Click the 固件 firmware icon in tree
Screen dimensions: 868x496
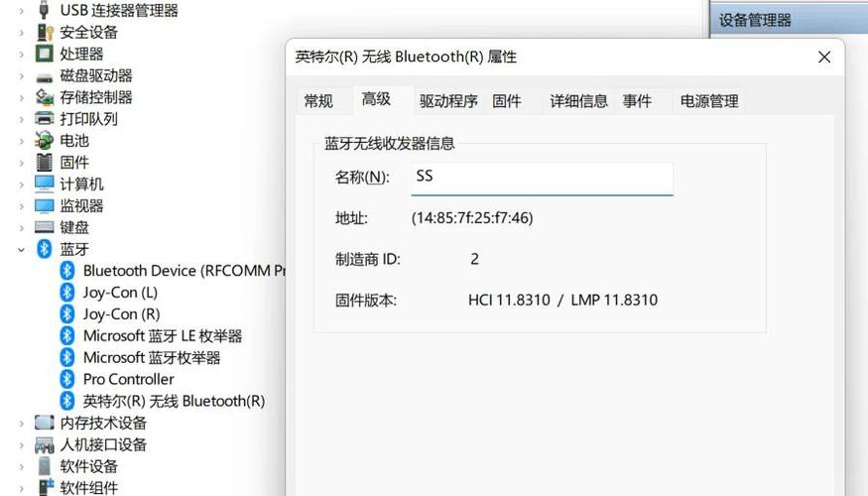(45, 163)
